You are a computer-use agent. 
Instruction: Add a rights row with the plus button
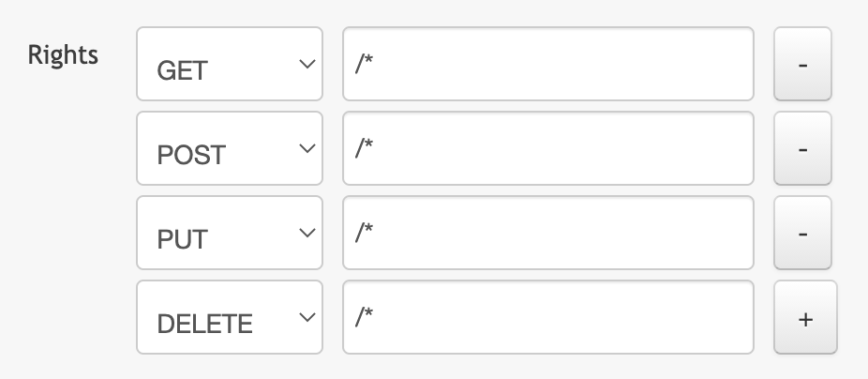coord(804,317)
